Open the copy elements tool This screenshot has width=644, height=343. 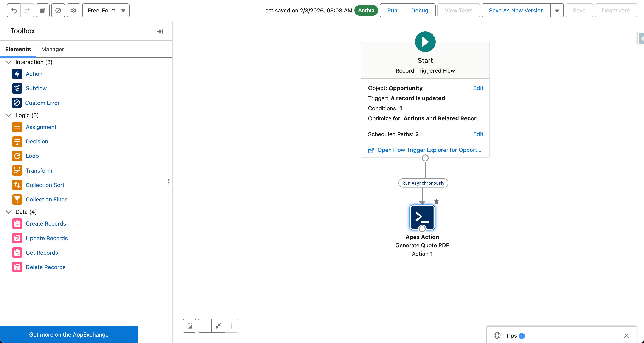[42, 10]
